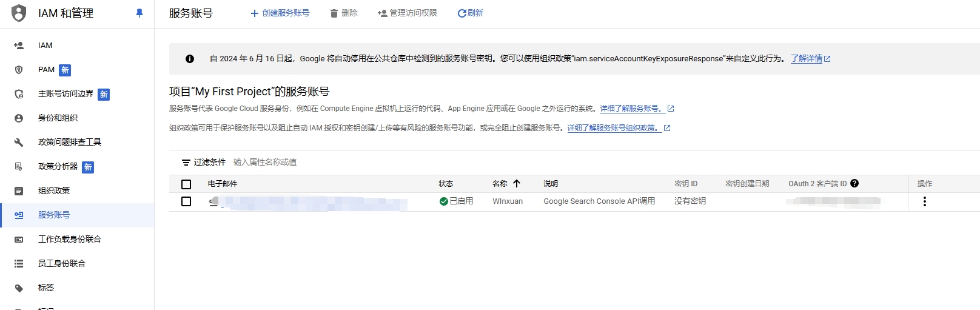980x310 pixels.
Task: Click external link icon after 详细了解服务账号
Action: (671, 109)
